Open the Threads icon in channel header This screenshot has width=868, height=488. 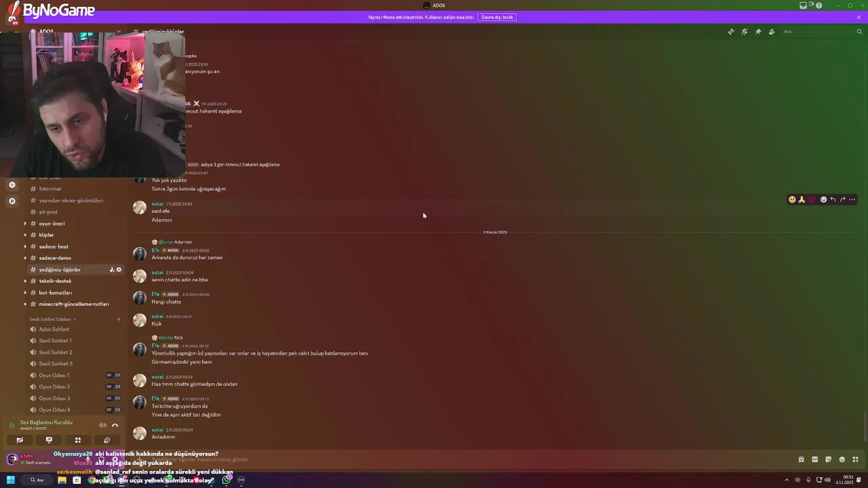click(730, 31)
